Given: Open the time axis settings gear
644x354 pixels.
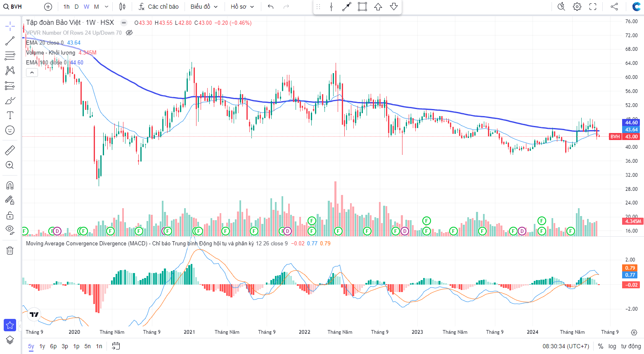Looking at the screenshot, I should [x=634, y=332].
